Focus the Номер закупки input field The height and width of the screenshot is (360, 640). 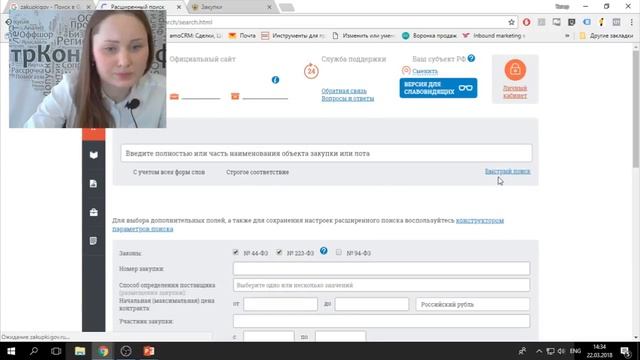pyautogui.click(x=381, y=269)
